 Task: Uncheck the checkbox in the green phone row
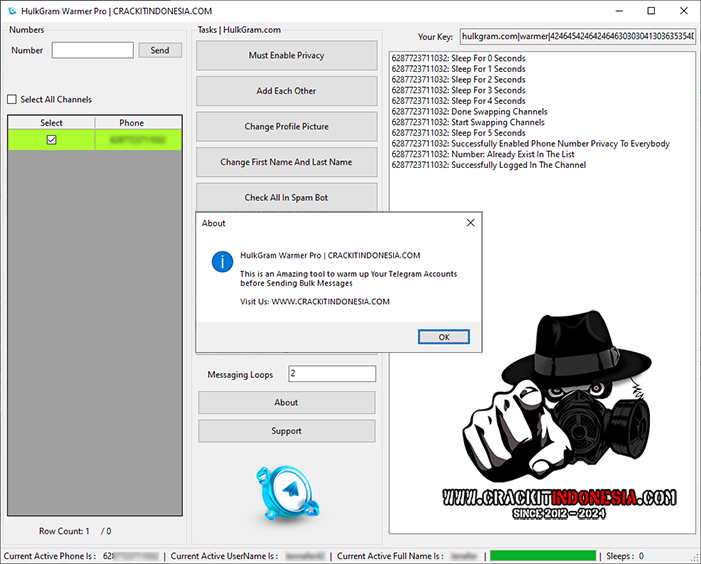click(x=51, y=140)
